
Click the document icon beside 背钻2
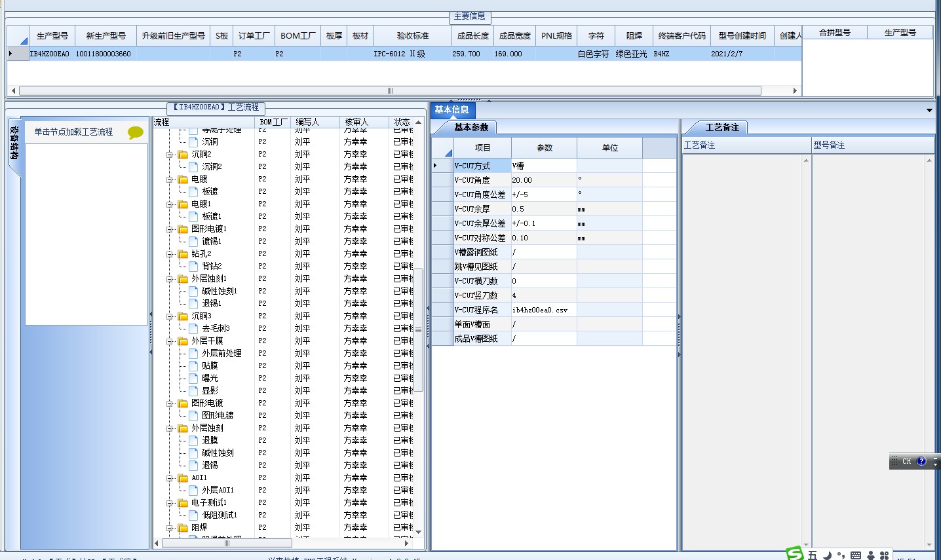194,266
